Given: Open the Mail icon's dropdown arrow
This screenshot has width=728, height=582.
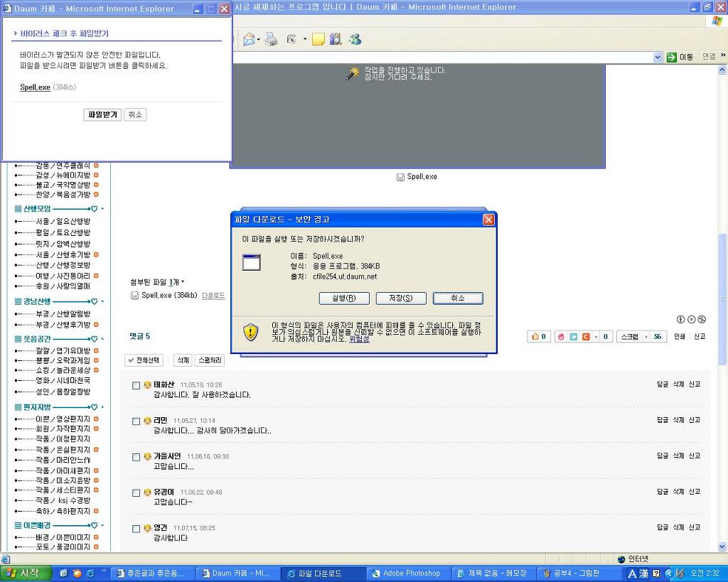Looking at the screenshot, I should point(259,40).
